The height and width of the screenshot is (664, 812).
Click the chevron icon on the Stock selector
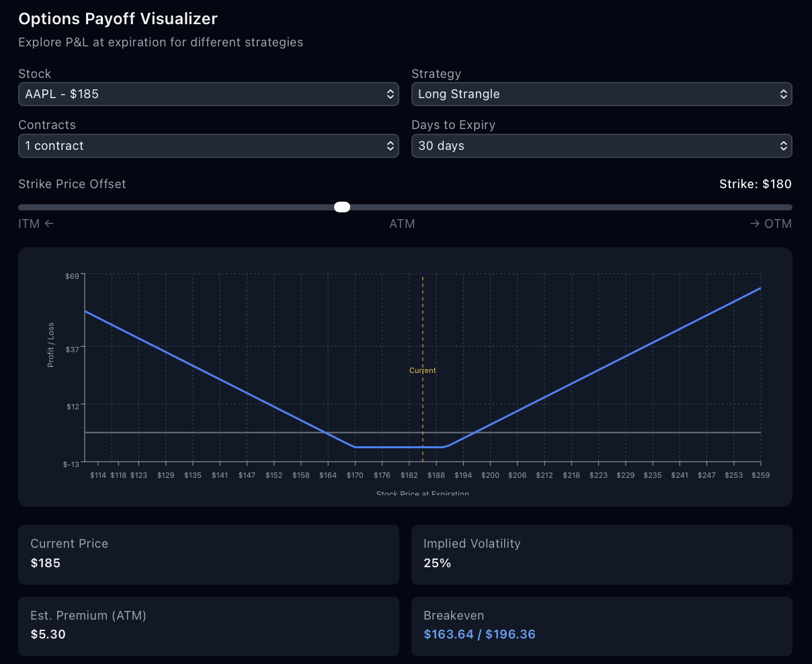pos(391,94)
